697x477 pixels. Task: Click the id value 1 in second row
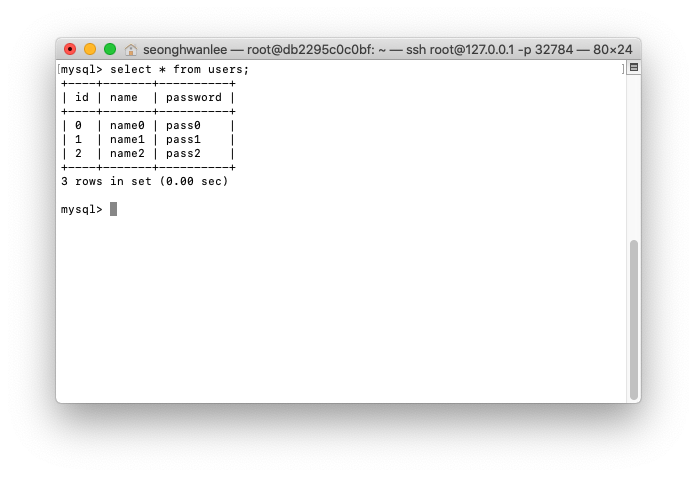tap(78, 140)
